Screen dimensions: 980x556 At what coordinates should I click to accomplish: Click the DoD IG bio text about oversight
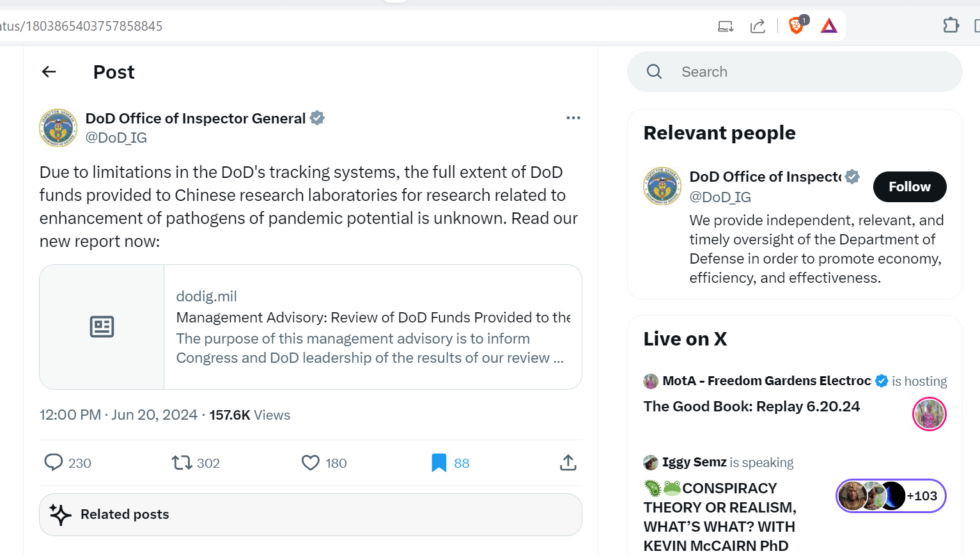click(816, 249)
